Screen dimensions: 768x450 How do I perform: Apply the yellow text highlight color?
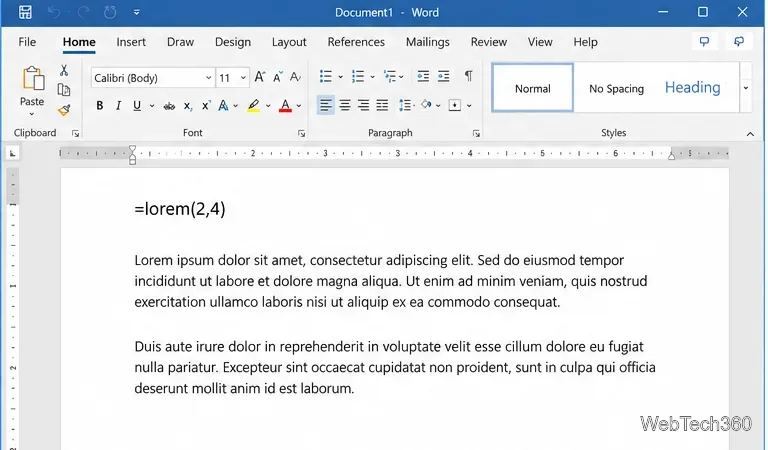[253, 105]
